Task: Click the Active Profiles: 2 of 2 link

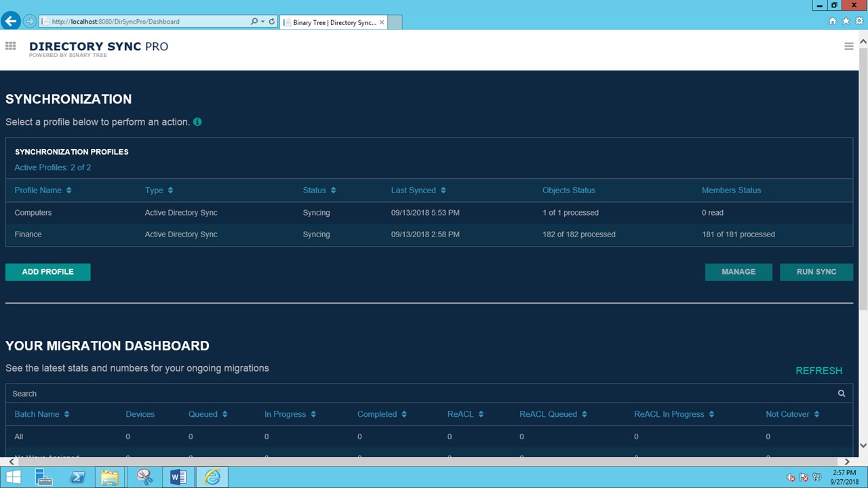Action: pyautogui.click(x=53, y=167)
